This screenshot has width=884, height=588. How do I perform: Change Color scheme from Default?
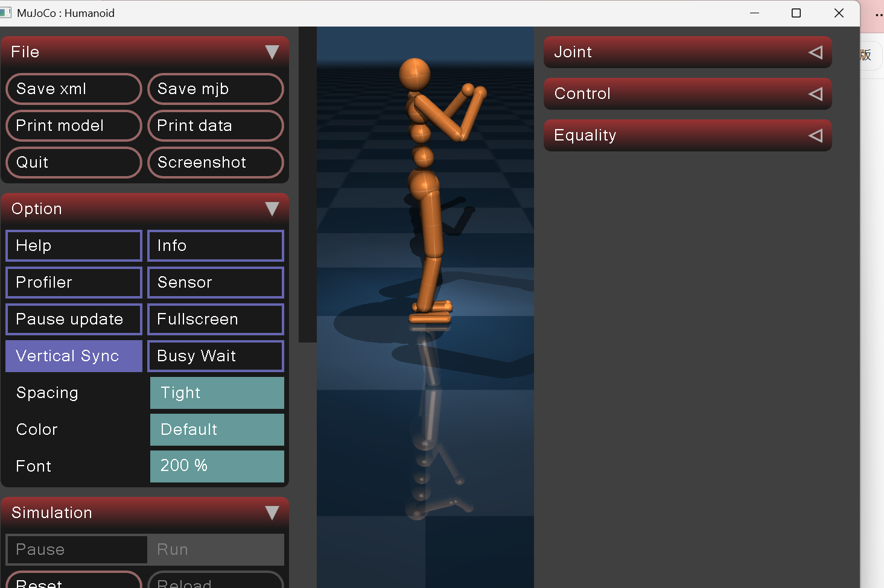[217, 429]
